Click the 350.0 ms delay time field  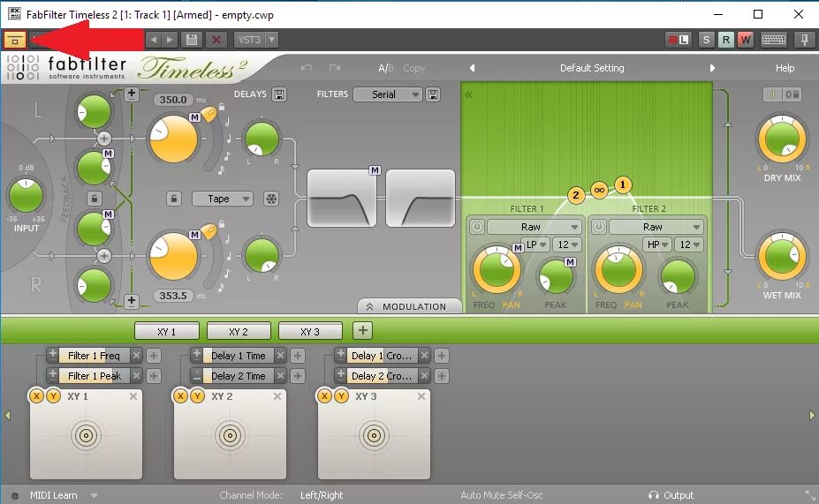(173, 100)
